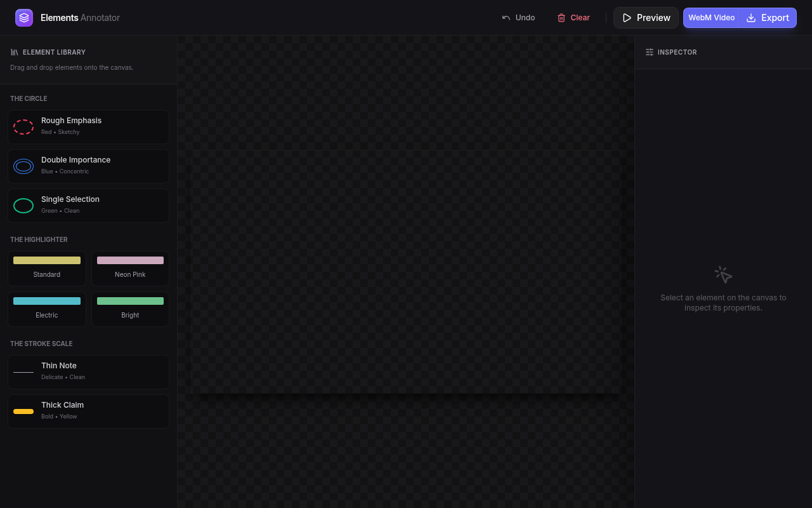Select the Double Importance blue concentric circle
The image size is (812, 508).
(88, 166)
